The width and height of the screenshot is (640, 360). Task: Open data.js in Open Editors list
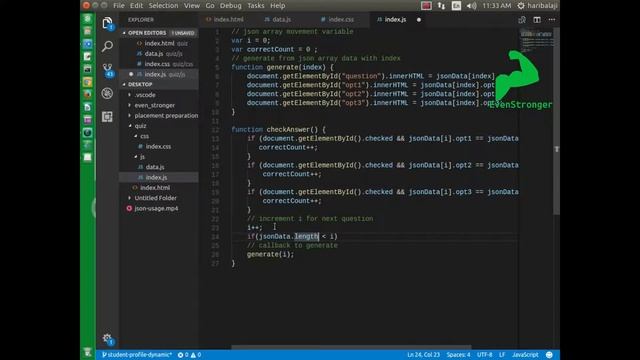[159, 53]
